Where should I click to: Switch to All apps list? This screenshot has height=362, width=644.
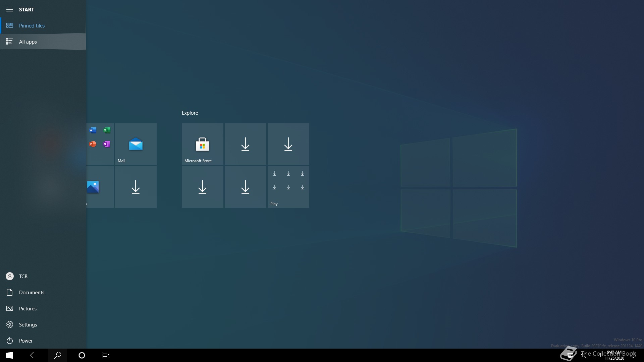[28, 42]
